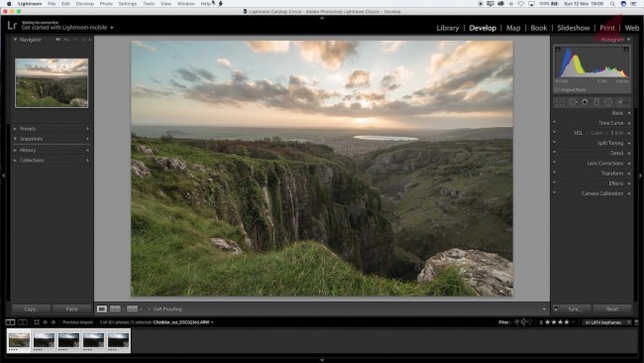Toggle shadow clipping indicator in histogram

[x=558, y=50]
